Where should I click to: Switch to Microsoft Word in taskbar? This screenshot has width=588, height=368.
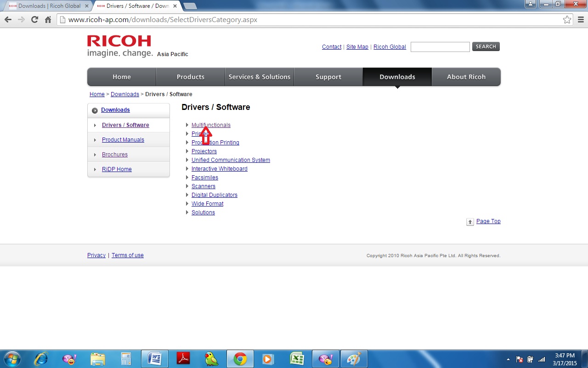[154, 359]
